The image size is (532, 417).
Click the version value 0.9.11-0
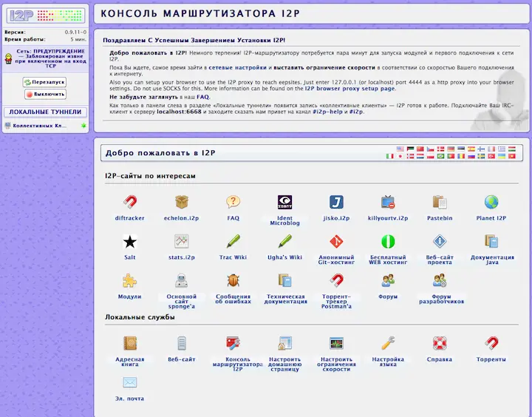(75, 33)
